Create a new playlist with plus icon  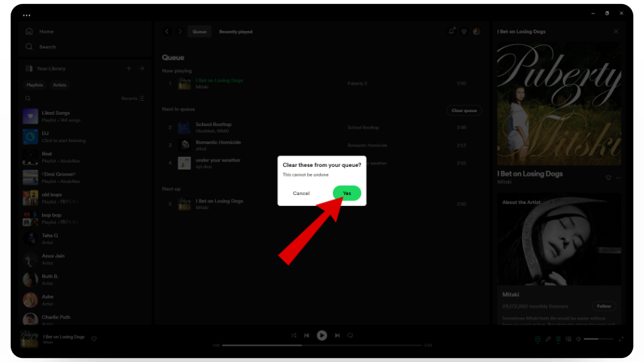point(129,68)
